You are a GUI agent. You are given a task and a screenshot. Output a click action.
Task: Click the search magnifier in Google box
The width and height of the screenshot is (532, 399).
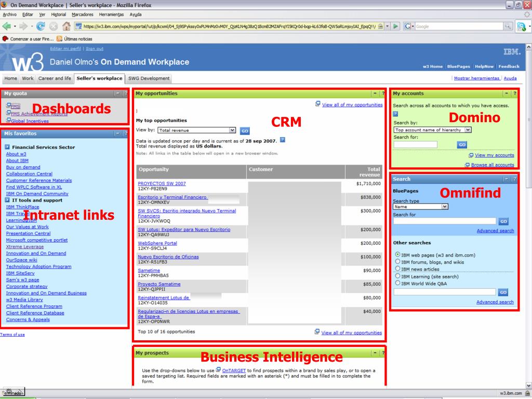(508, 26)
